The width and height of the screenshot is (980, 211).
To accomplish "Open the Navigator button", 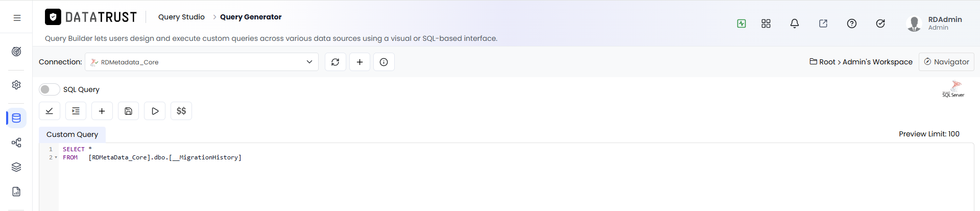I will tap(946, 62).
